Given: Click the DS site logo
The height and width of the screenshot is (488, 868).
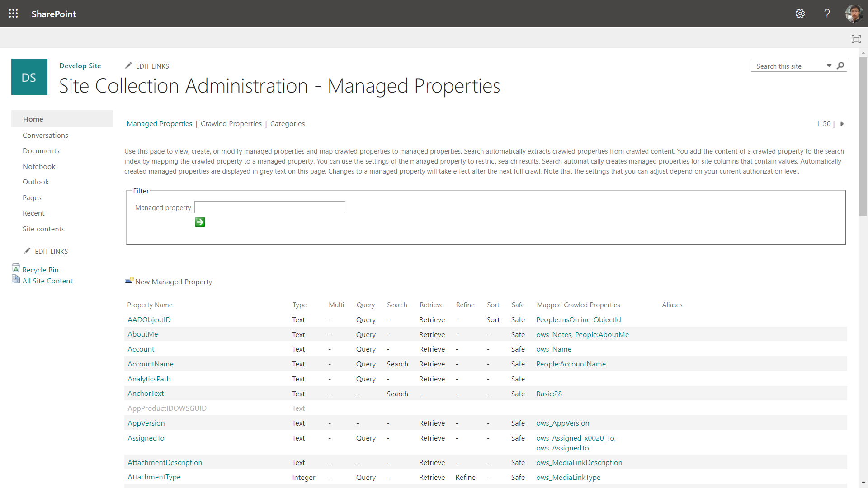Looking at the screenshot, I should pos(29,77).
